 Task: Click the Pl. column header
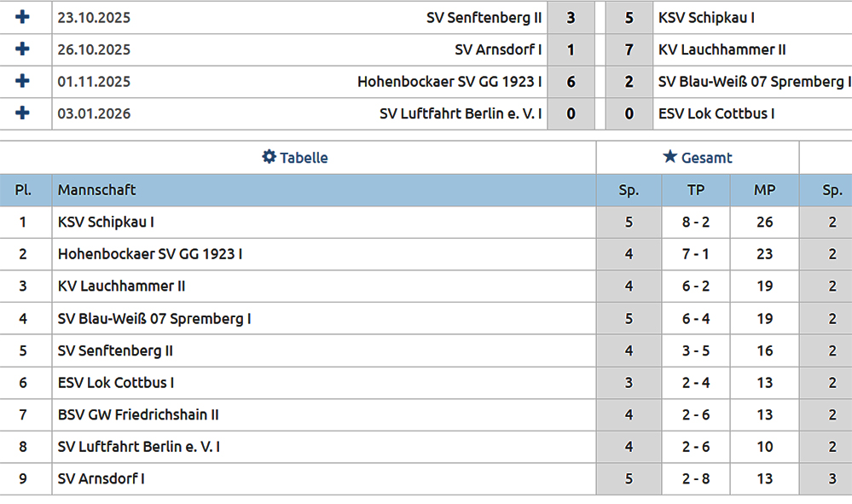click(x=23, y=190)
